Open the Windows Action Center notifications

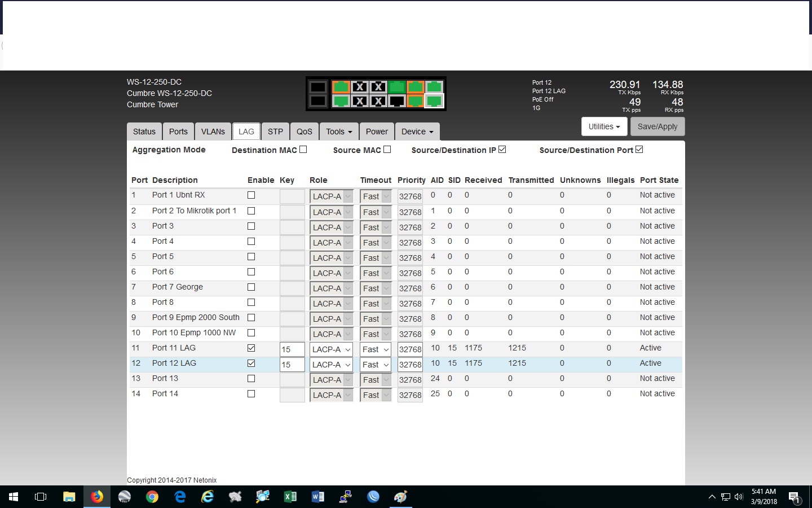794,497
